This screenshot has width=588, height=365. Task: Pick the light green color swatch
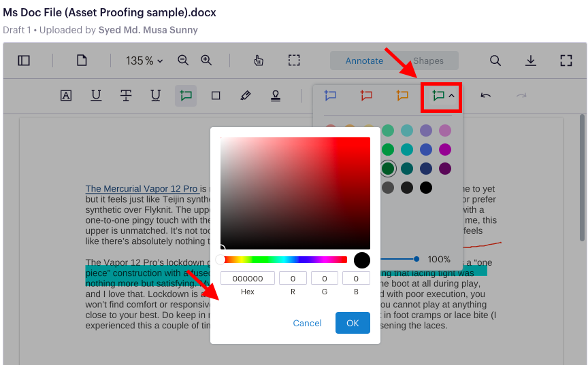coord(388,131)
